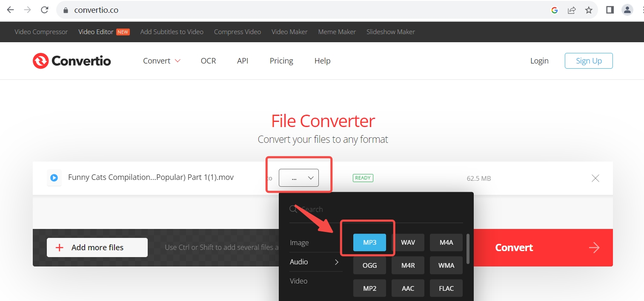Click the share page icon

point(572,10)
